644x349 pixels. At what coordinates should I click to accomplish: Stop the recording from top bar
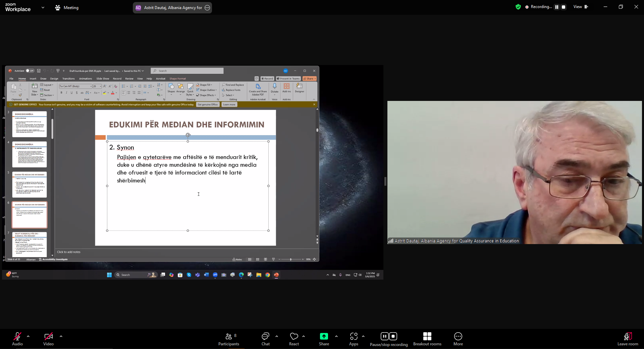pos(564,7)
